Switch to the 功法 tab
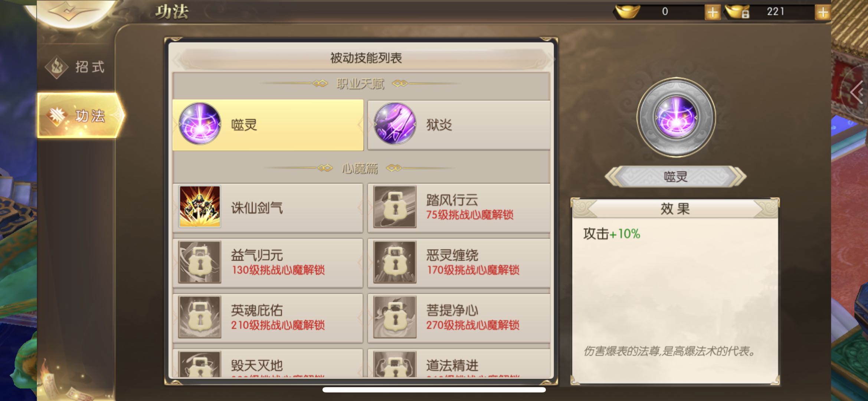 point(80,115)
